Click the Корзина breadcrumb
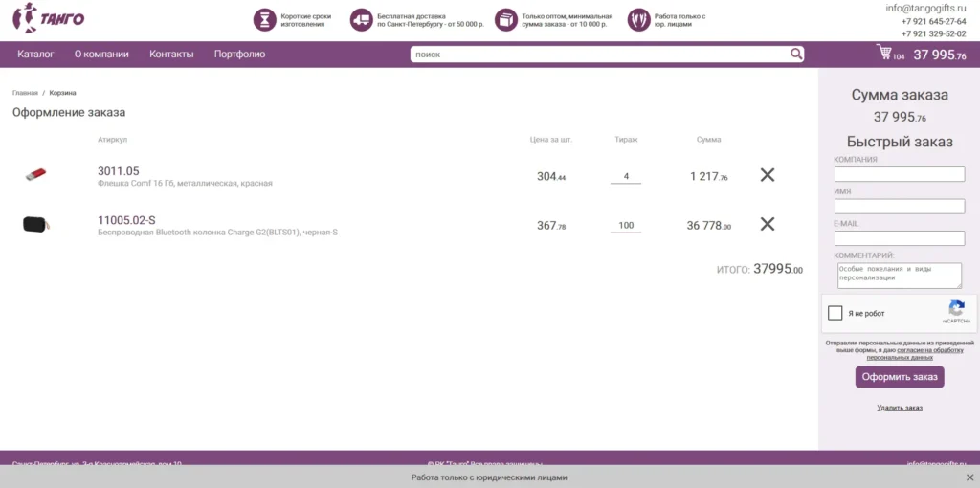The width and height of the screenshot is (980, 488). pos(62,93)
